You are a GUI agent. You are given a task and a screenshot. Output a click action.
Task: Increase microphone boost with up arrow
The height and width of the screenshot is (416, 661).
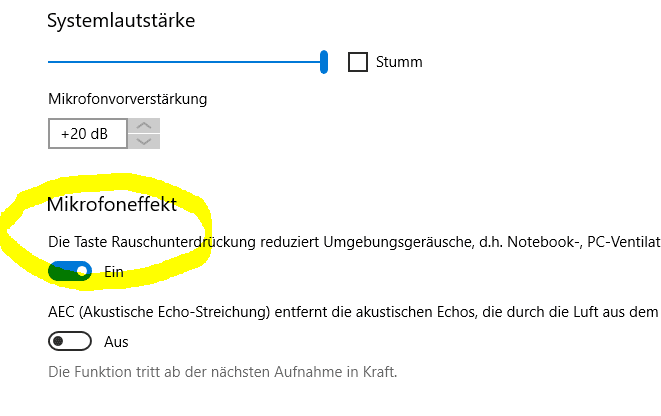144,125
